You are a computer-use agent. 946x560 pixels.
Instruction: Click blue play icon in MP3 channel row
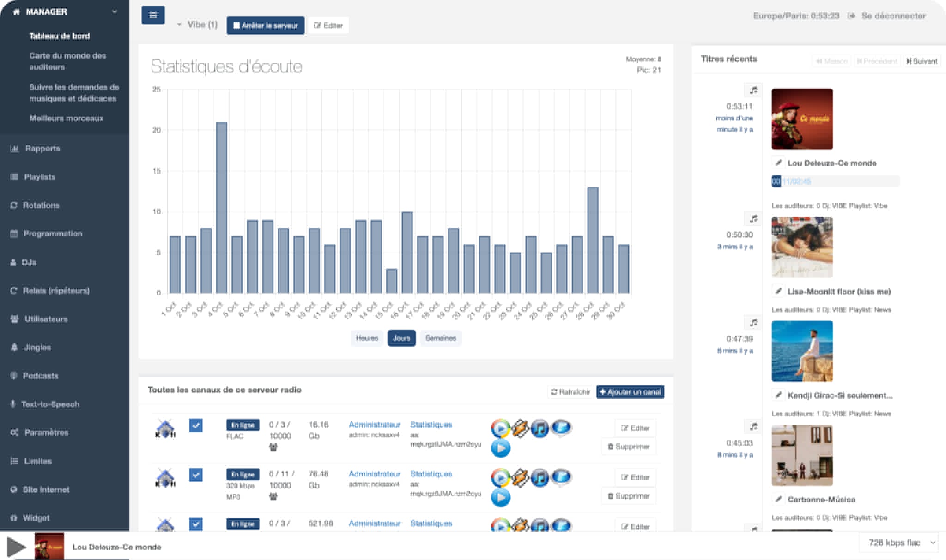tap(500, 498)
